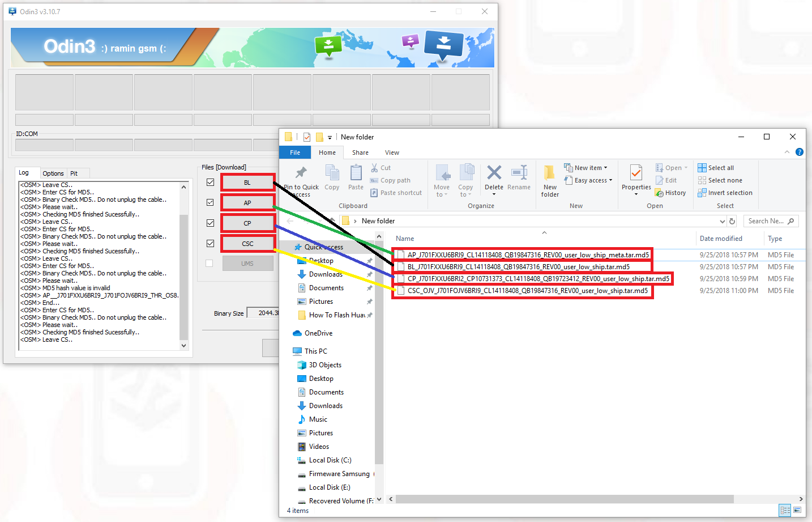Click the CP file button in Odin3
The height and width of the screenshot is (522, 812).
tap(247, 223)
